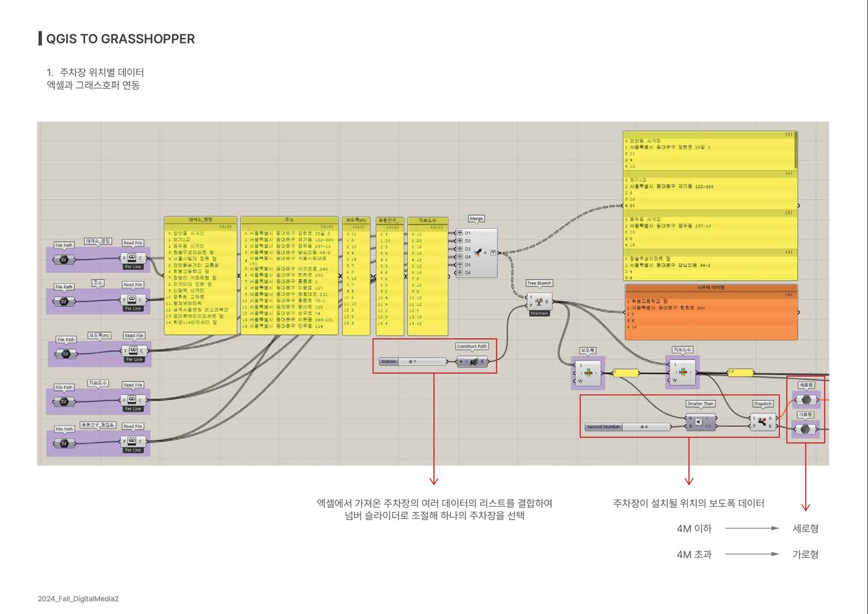Screen dimensions: 868x614
Task: Click the Per Line label under 턱보도수 Read File
Action: [133, 409]
